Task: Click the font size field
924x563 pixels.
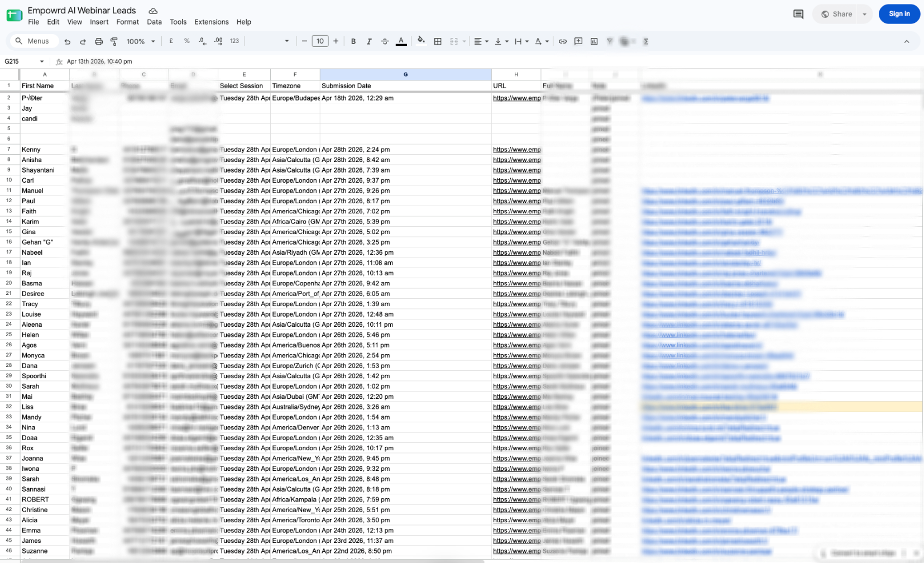Action: point(320,41)
